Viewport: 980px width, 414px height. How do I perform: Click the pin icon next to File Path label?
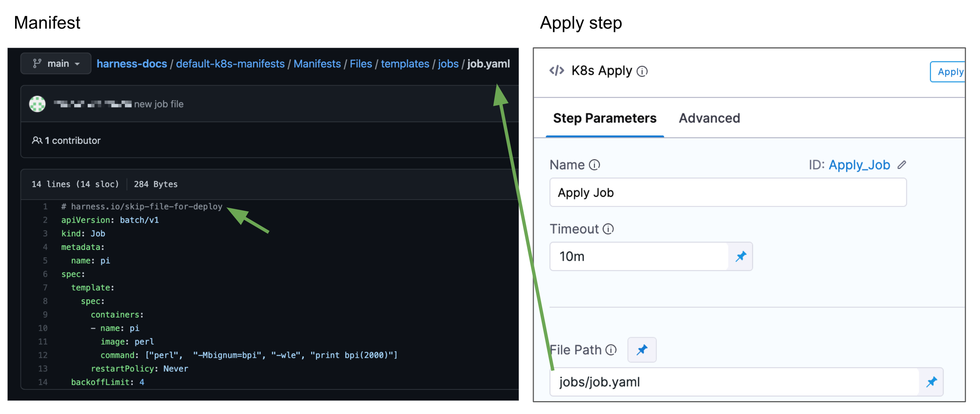click(x=641, y=350)
